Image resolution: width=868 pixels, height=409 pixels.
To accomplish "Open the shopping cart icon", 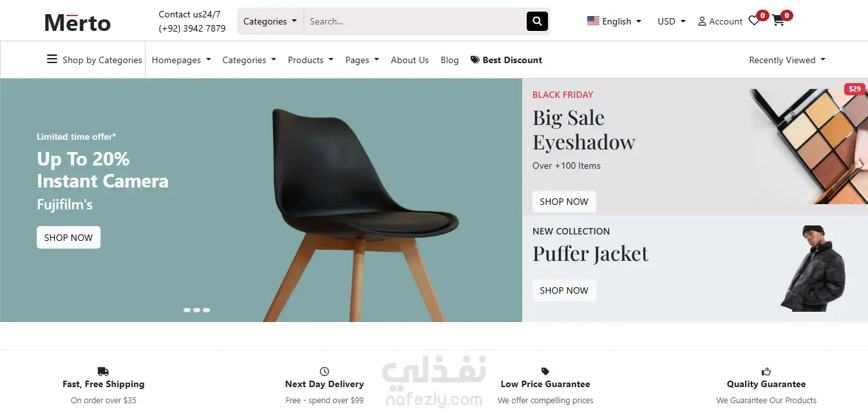I will tap(778, 21).
